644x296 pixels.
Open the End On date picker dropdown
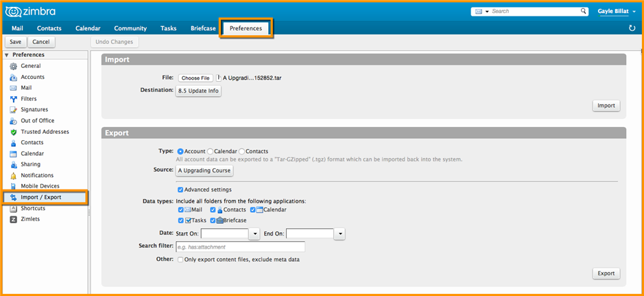339,234
